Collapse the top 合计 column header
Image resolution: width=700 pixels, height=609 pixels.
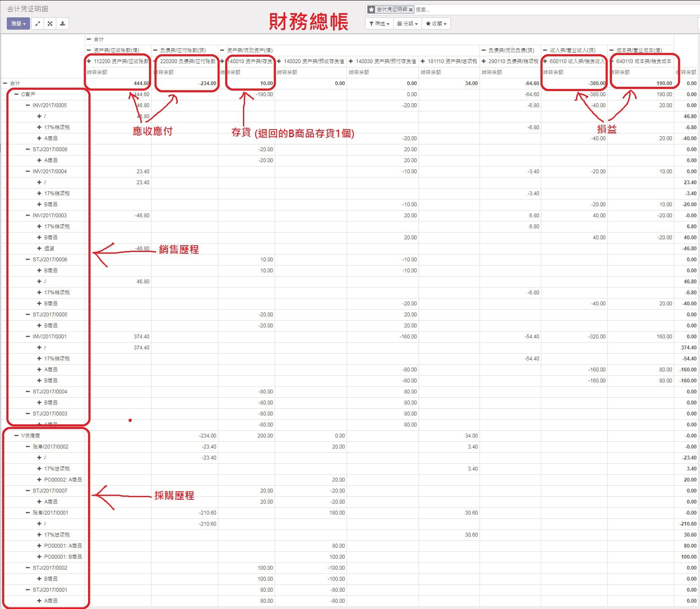click(95, 39)
